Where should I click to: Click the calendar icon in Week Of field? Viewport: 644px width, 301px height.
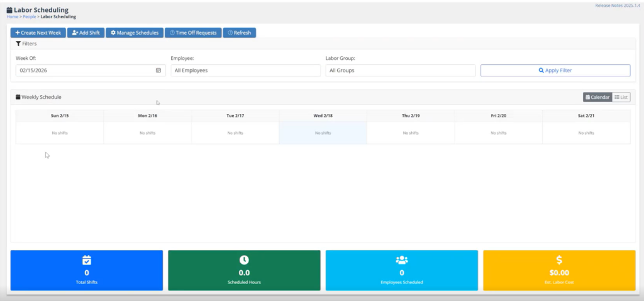click(x=158, y=71)
